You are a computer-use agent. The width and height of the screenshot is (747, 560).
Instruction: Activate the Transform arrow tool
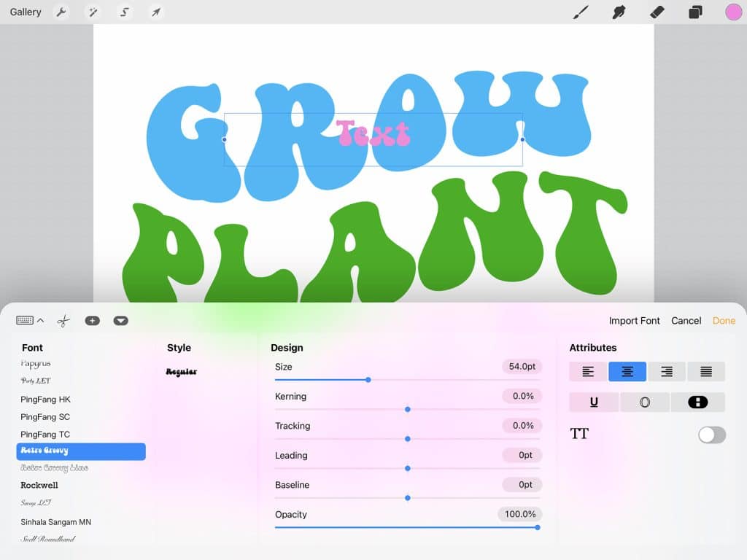(x=156, y=12)
